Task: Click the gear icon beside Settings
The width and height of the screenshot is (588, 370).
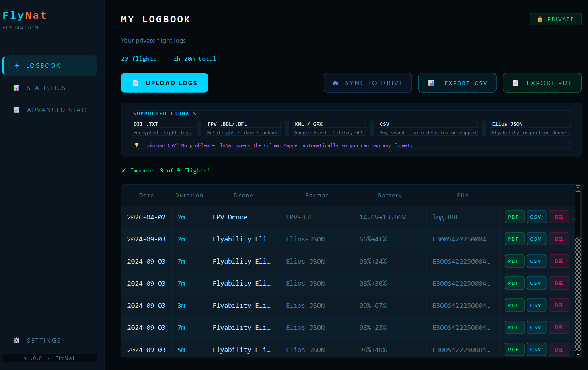Action: 16,340
